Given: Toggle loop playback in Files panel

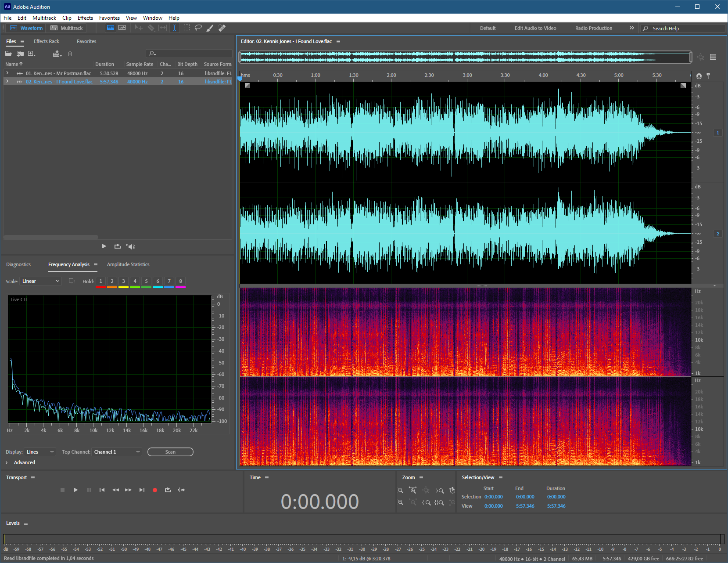Looking at the screenshot, I should click(117, 246).
